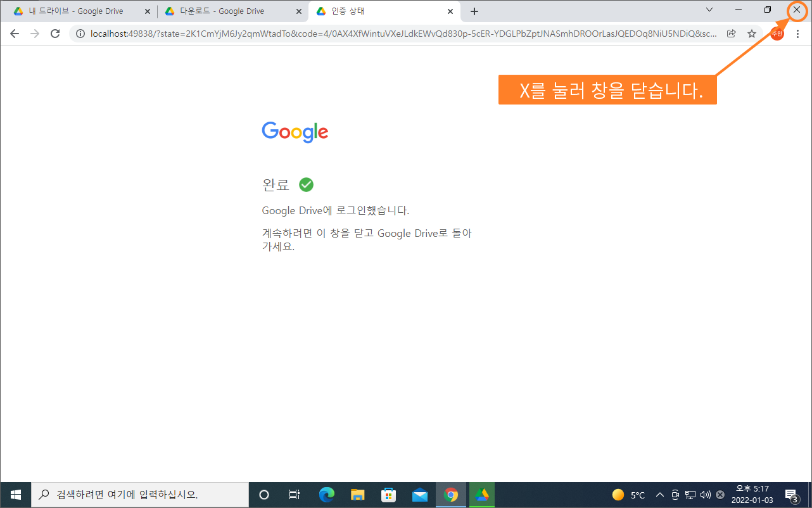Image resolution: width=812 pixels, height=508 pixels.
Task: Launch Microsoft Edge from taskbar
Action: click(x=326, y=495)
